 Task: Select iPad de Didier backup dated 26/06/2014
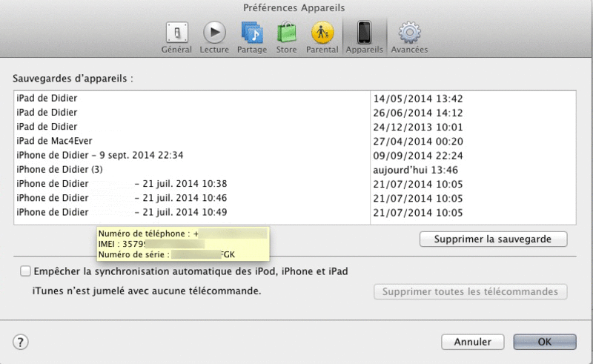[295, 113]
